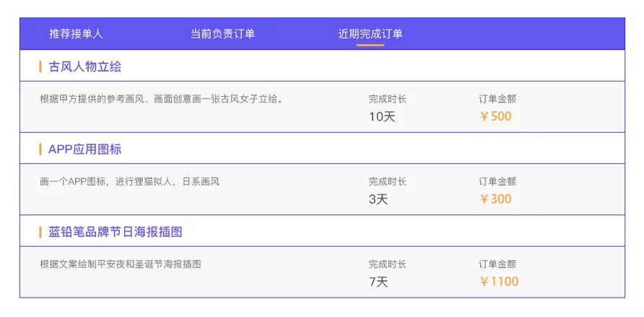The height and width of the screenshot is (317, 644).
Task: Click the ￥500 order amount
Action: point(495,116)
